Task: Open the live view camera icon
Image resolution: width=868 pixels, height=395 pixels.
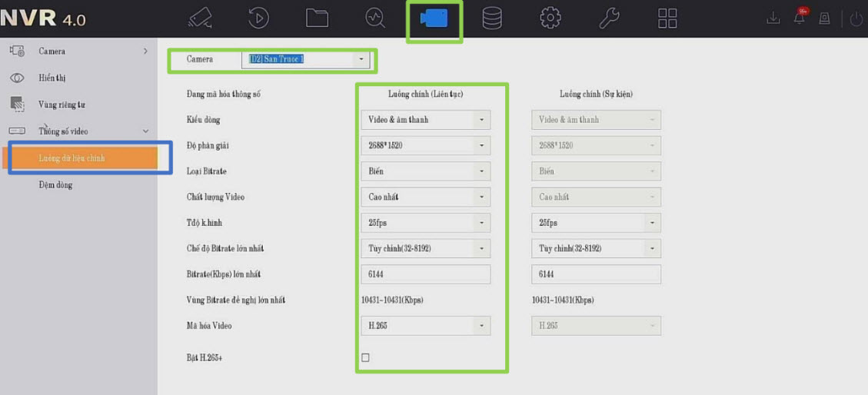Action: pyautogui.click(x=200, y=18)
